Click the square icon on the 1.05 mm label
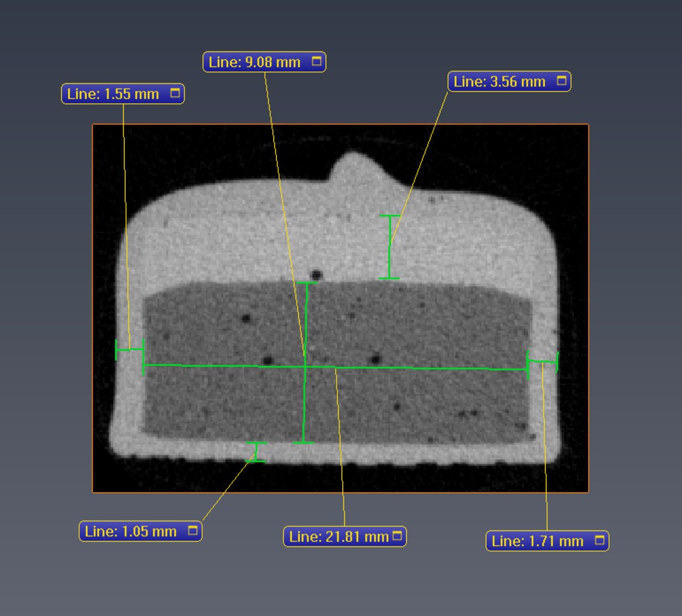This screenshot has height=616, width=682. (193, 531)
